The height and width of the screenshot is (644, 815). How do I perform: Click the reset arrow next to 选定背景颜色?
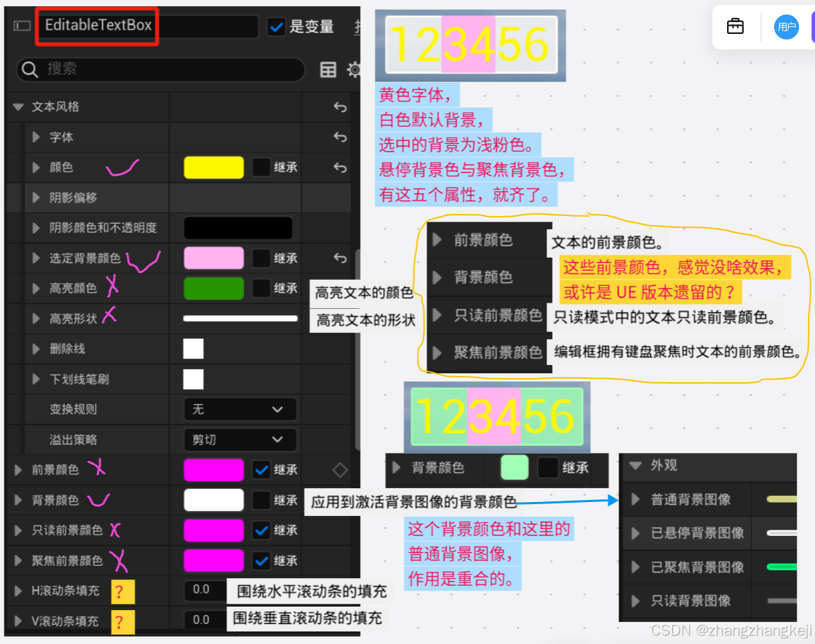point(339,258)
